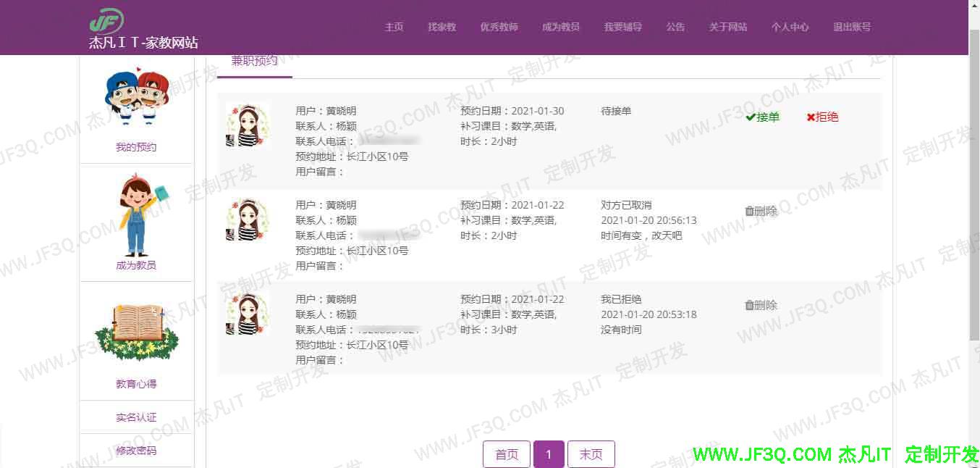Screen dimensions: 980x468
Task: Open 找家教 navigation item
Action: tap(442, 27)
